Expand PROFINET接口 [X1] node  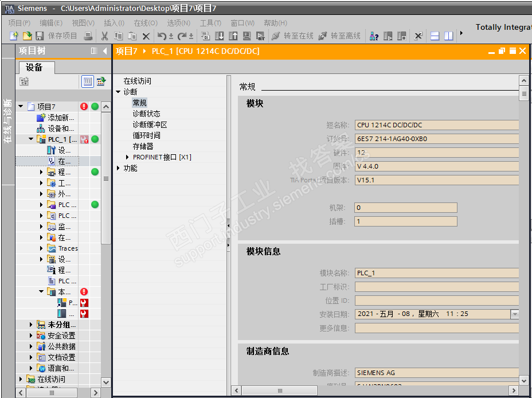pos(127,157)
